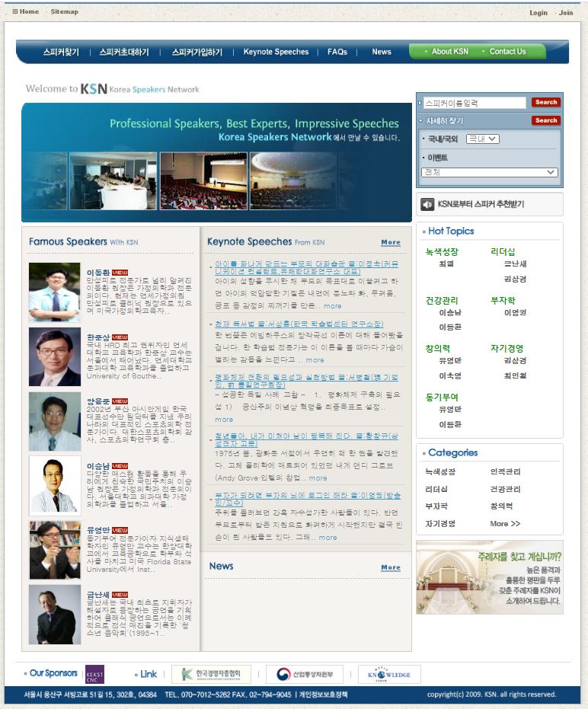Viewport: 588px width, 709px height.
Task: Click VIEW badge next to 한준상
Action: coord(120,337)
